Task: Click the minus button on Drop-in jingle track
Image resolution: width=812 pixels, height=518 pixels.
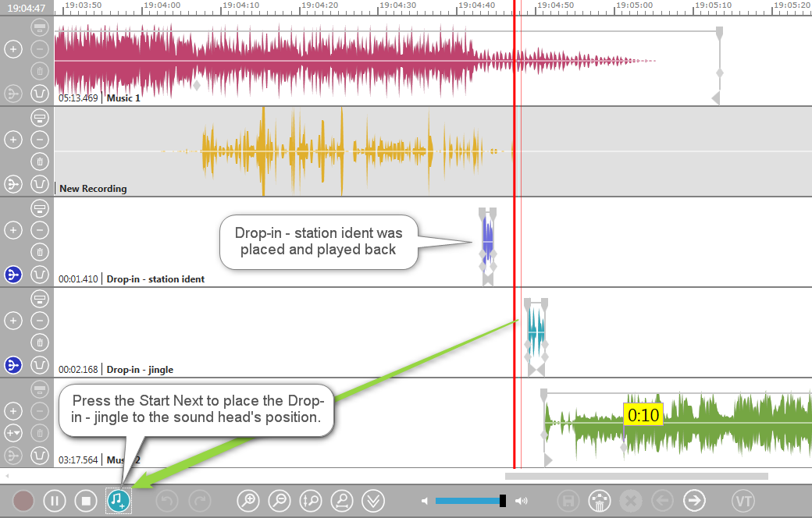Action: pyautogui.click(x=40, y=321)
